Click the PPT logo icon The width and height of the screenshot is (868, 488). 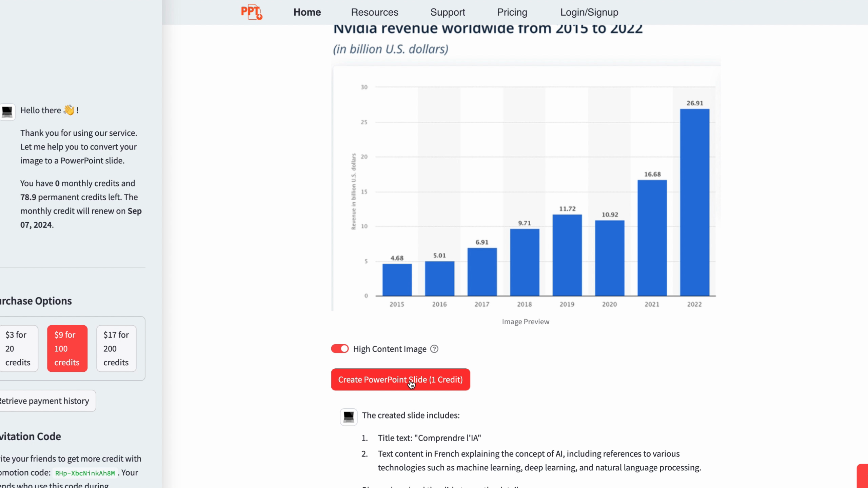click(x=251, y=12)
